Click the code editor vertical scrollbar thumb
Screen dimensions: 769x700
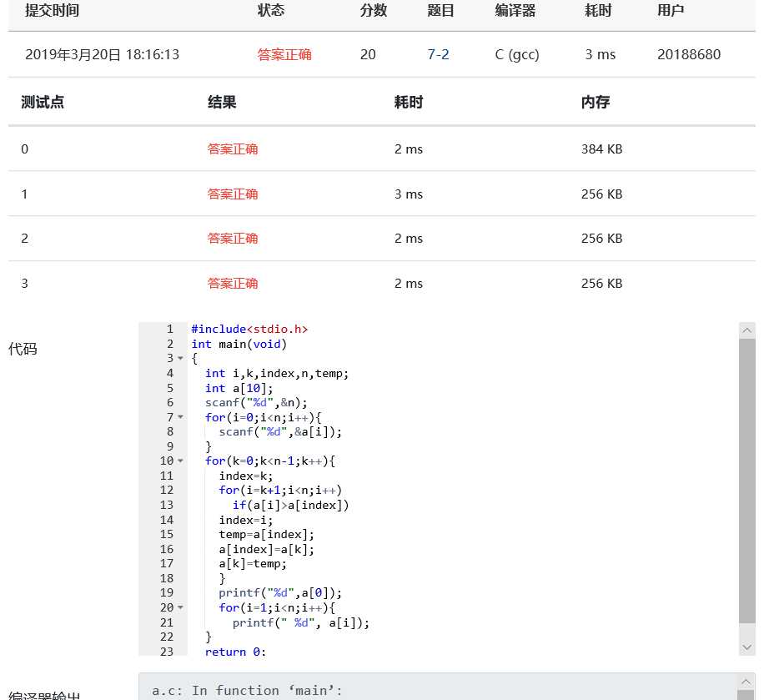(x=747, y=481)
